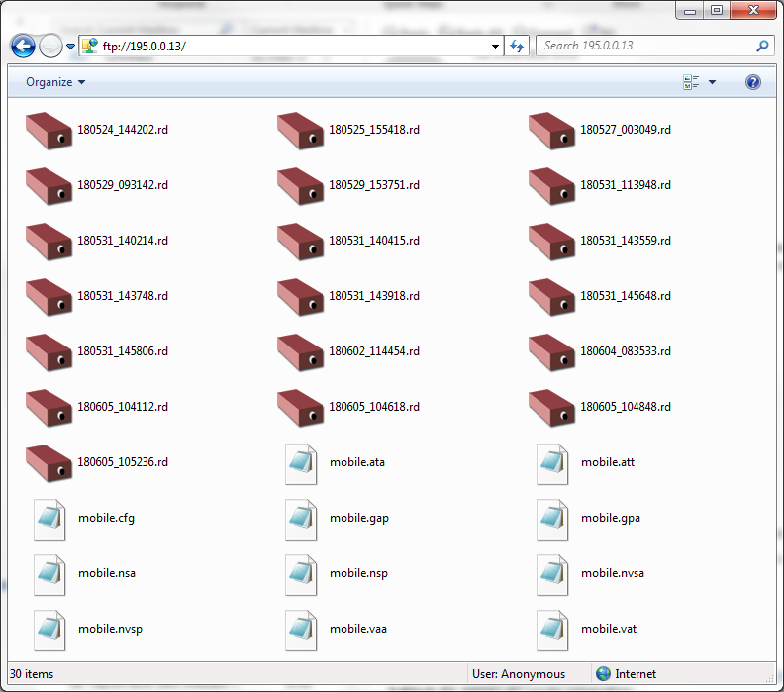Select file icon for 180604_083533.rd
This screenshot has height=692, width=784.
[x=551, y=352]
